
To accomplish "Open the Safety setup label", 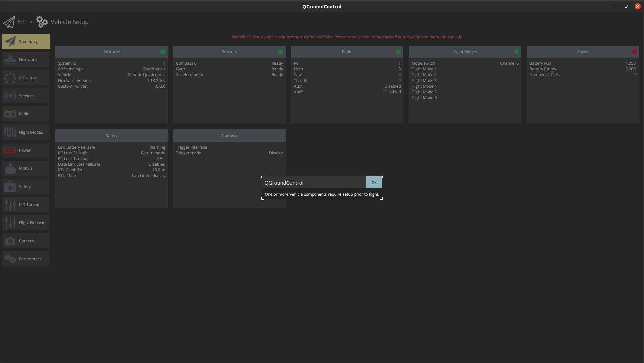I will click(x=25, y=187).
